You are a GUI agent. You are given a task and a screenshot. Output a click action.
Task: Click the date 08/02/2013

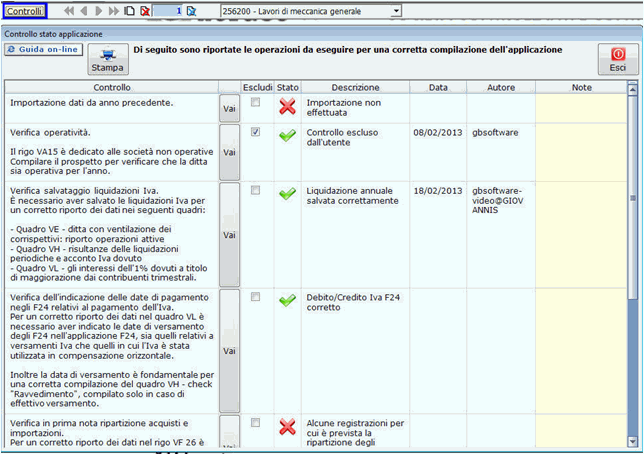[x=438, y=133]
